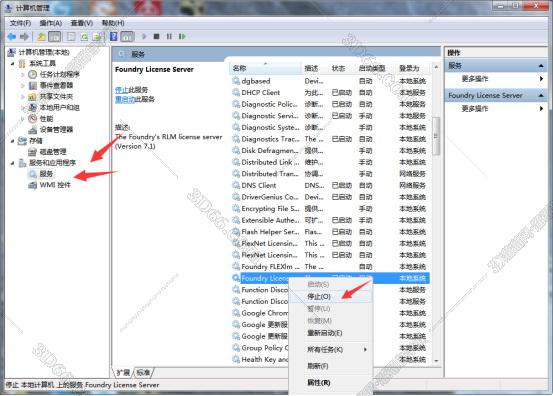Viewport: 553px width, 396px height.
Task: Click the 重启动 this service link
Action: [x=125, y=99]
